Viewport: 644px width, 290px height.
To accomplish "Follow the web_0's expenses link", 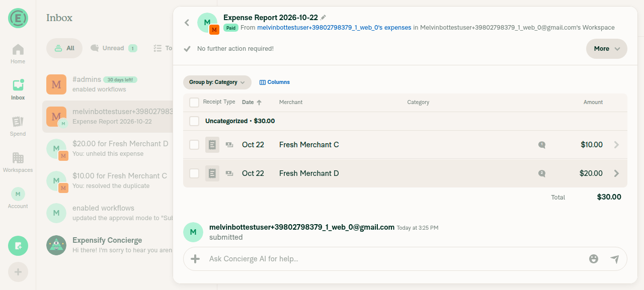I will [x=334, y=28].
